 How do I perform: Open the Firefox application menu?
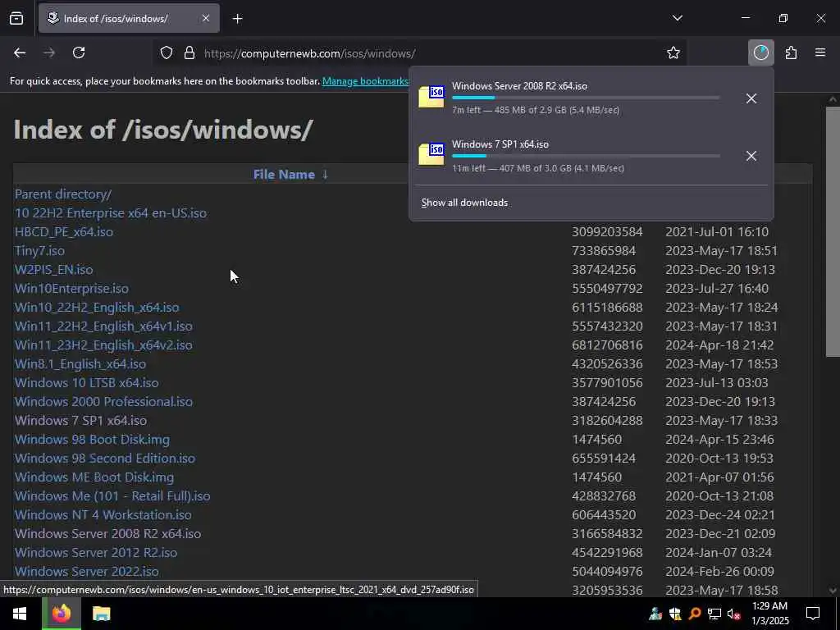point(820,52)
